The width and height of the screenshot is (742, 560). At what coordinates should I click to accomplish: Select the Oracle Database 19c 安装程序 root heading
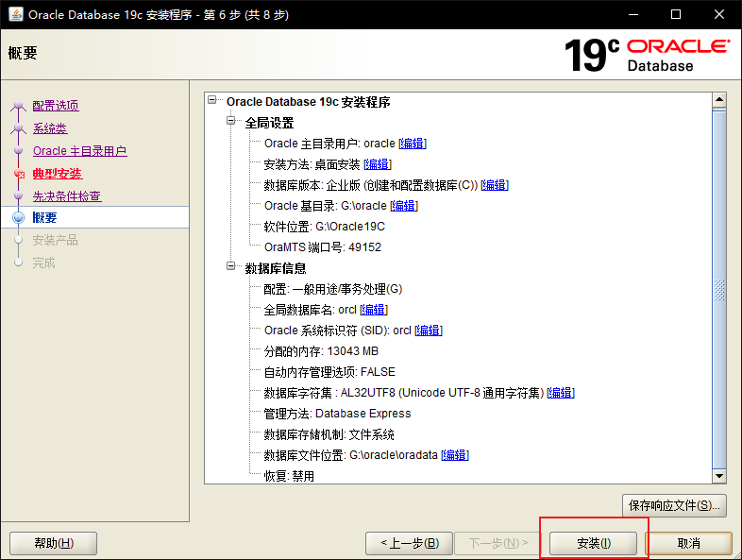click(x=308, y=102)
